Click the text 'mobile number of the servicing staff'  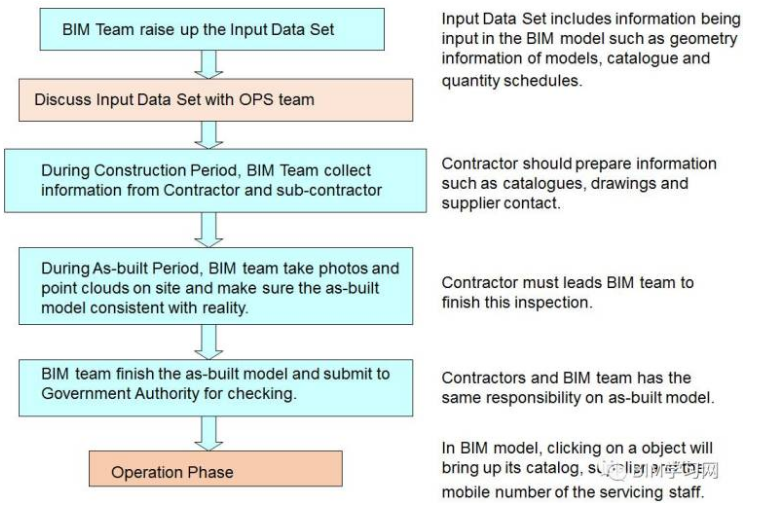pyautogui.click(x=573, y=492)
